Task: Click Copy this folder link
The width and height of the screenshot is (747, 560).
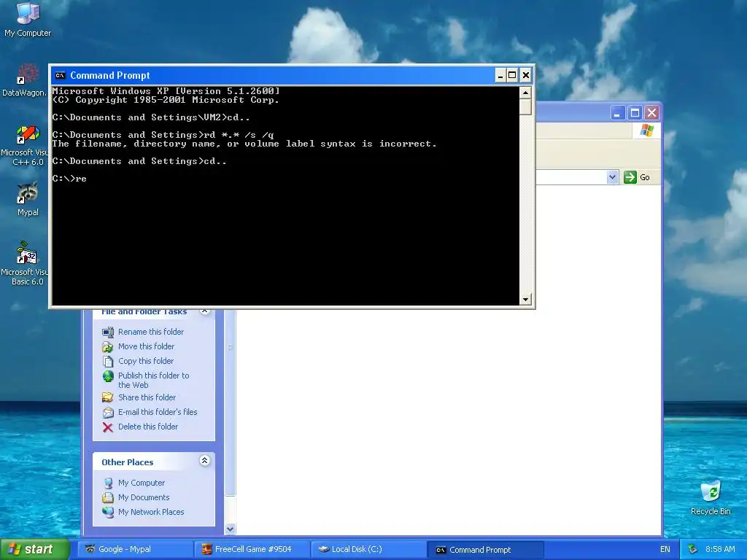Action: pos(146,362)
